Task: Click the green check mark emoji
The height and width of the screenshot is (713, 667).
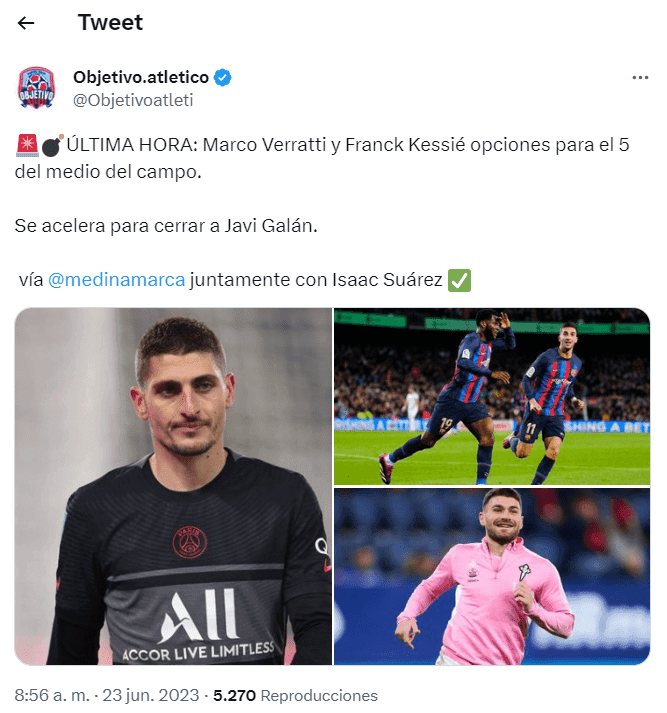Action: tap(459, 280)
